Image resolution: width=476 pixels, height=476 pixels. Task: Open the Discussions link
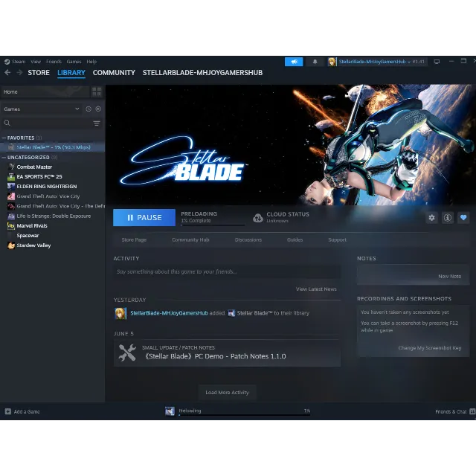click(248, 239)
